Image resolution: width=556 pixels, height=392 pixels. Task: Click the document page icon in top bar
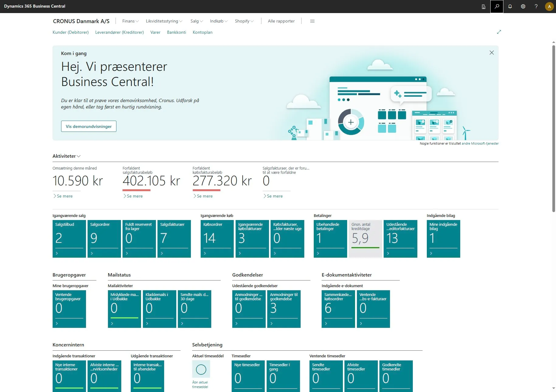(484, 6)
